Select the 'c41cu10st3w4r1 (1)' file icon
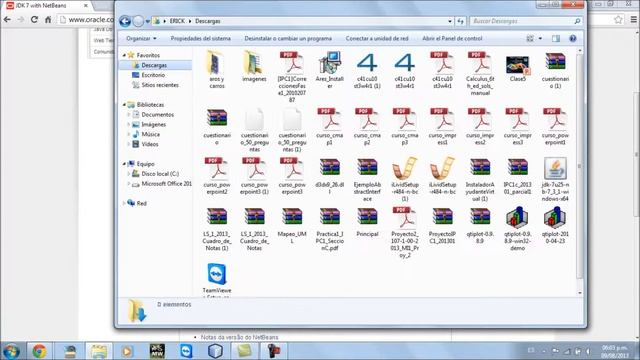The width and height of the screenshot is (640, 360). pyautogui.click(x=367, y=63)
